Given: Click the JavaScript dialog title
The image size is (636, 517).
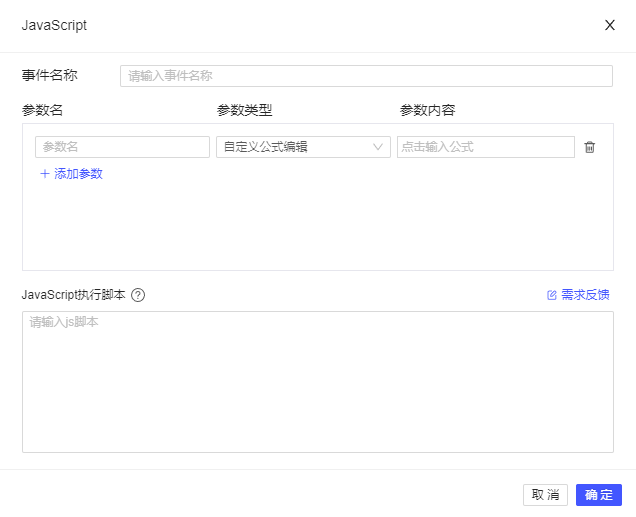Looking at the screenshot, I should (54, 25).
